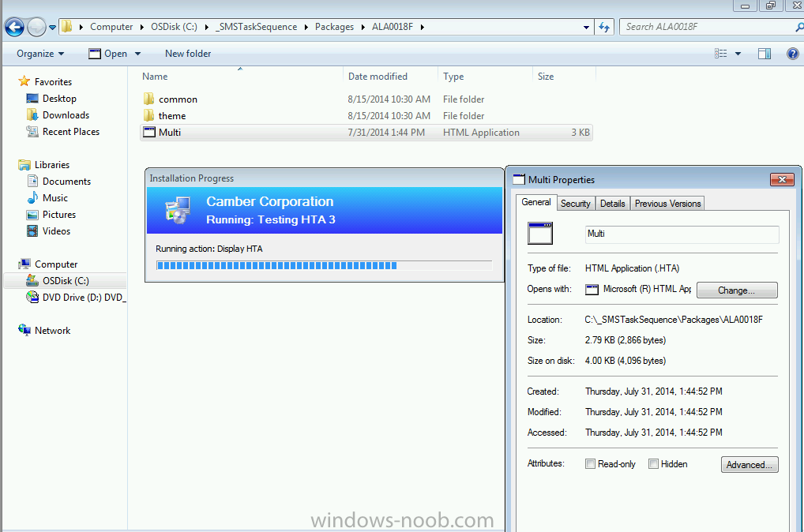This screenshot has width=804, height=532.
Task: Open recent pages dropdown beside navigation arrows
Action: coord(52,28)
